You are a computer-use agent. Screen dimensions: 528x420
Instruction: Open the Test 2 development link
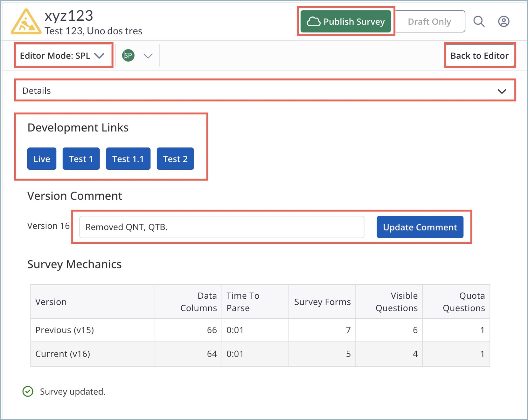pyautogui.click(x=175, y=159)
